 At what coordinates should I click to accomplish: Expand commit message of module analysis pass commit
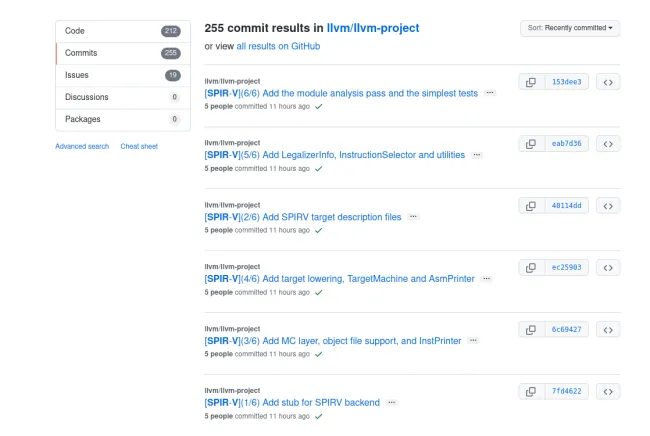(489, 93)
